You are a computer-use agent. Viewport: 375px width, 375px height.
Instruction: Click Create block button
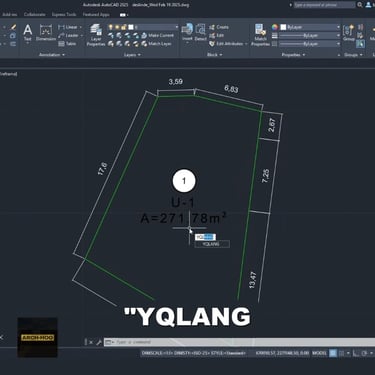219,27
